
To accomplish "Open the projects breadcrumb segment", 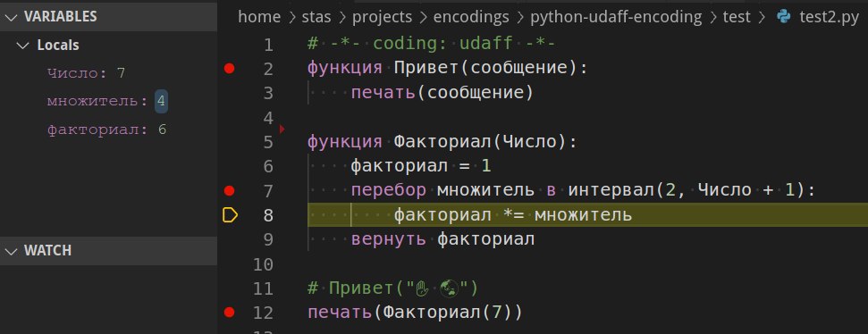I will pyautogui.click(x=383, y=17).
